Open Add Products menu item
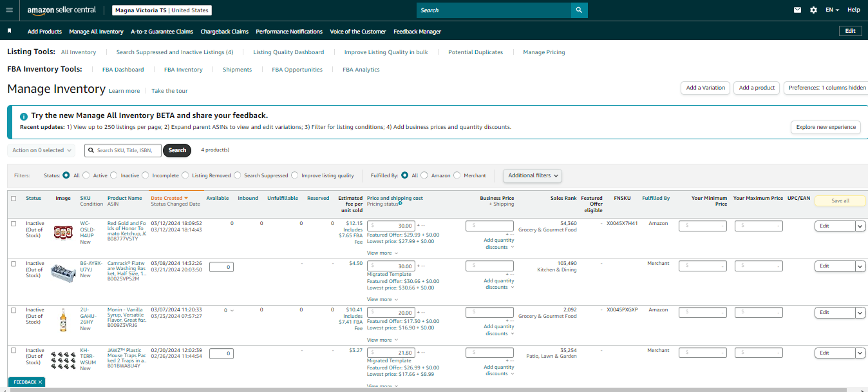The height and width of the screenshot is (392, 868). click(x=44, y=31)
